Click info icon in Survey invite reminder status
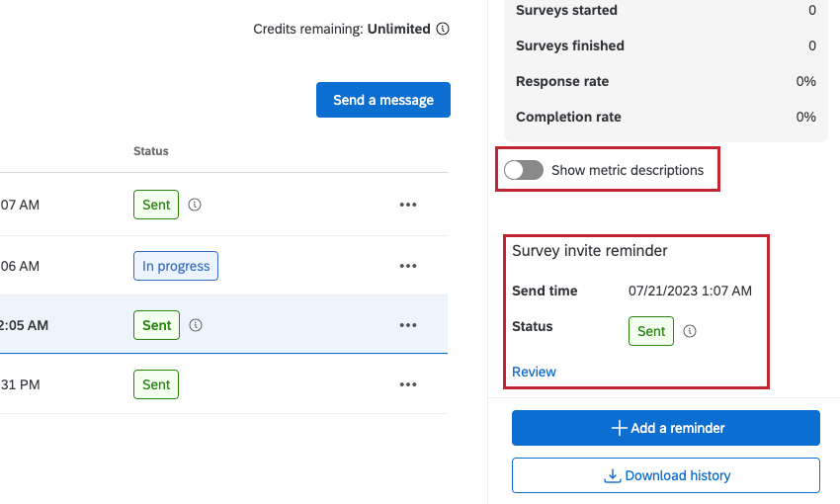Image resolution: width=840 pixels, height=504 pixels. (x=690, y=332)
